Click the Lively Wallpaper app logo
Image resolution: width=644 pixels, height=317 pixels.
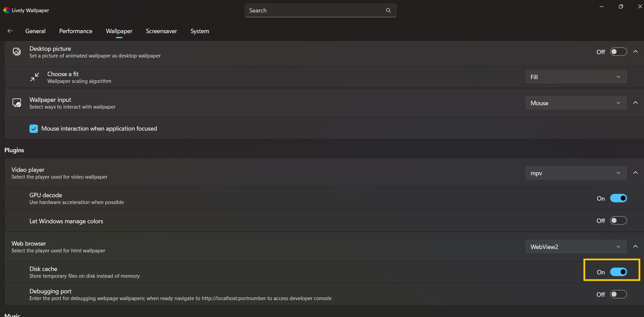6,10
